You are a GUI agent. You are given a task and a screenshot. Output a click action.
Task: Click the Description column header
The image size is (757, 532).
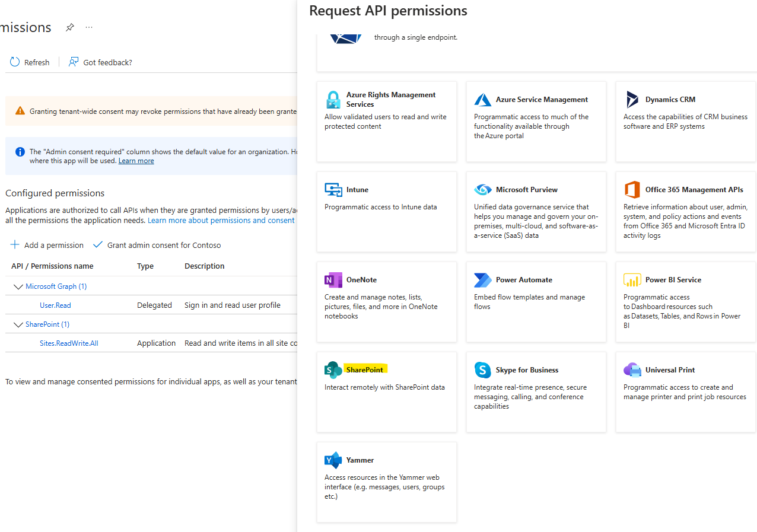coord(204,266)
